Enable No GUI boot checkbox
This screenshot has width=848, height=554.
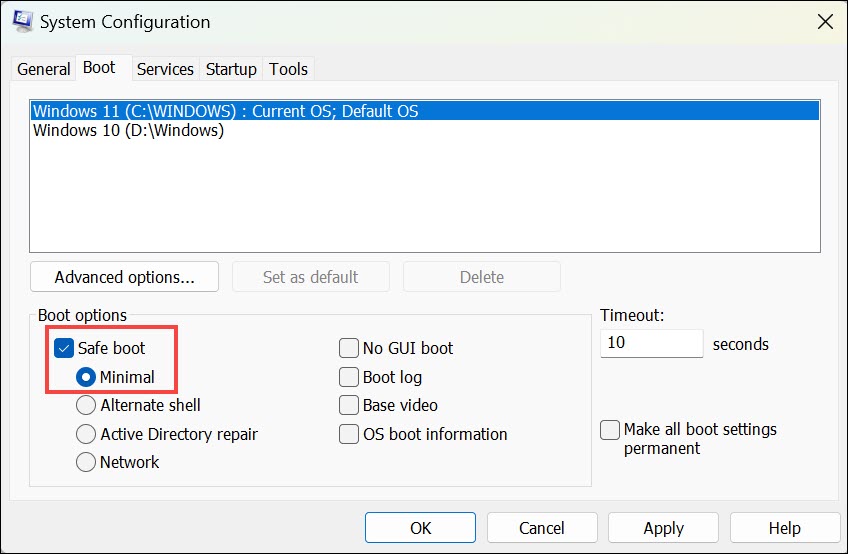[349, 348]
